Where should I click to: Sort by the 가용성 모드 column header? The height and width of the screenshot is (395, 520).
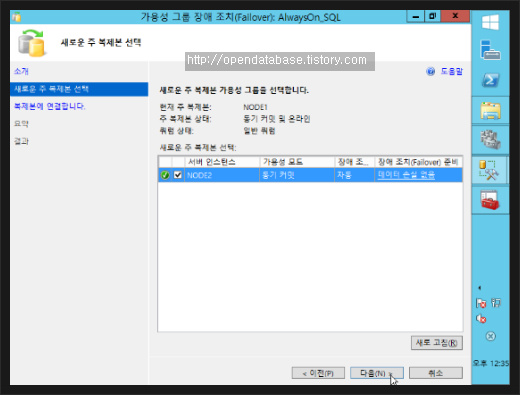pyautogui.click(x=297, y=162)
